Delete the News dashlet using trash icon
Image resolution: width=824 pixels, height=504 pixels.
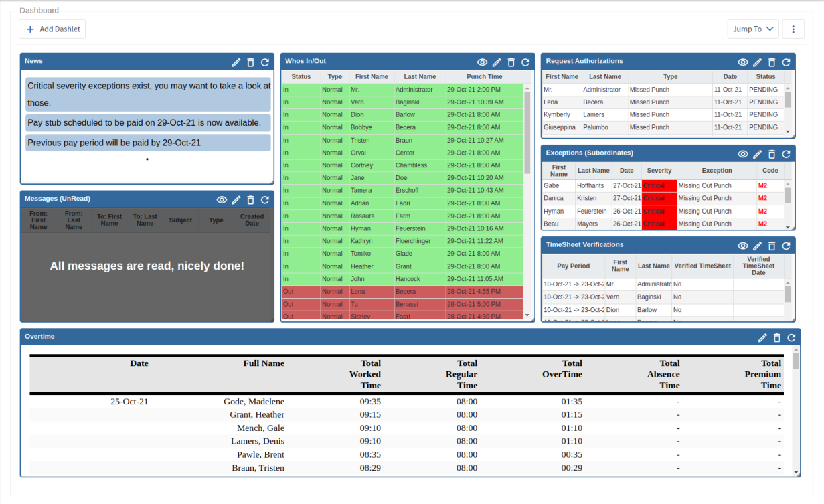click(250, 62)
